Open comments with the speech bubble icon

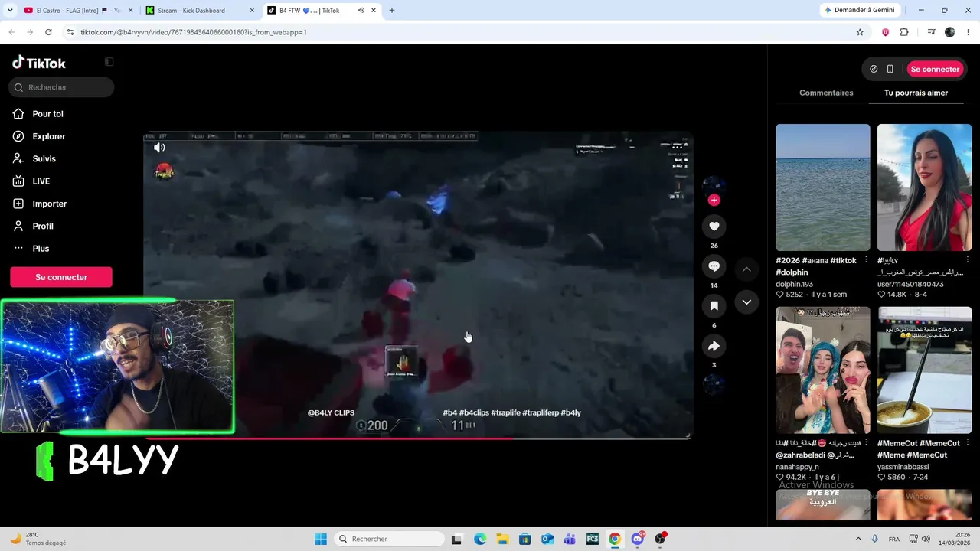coord(714,266)
